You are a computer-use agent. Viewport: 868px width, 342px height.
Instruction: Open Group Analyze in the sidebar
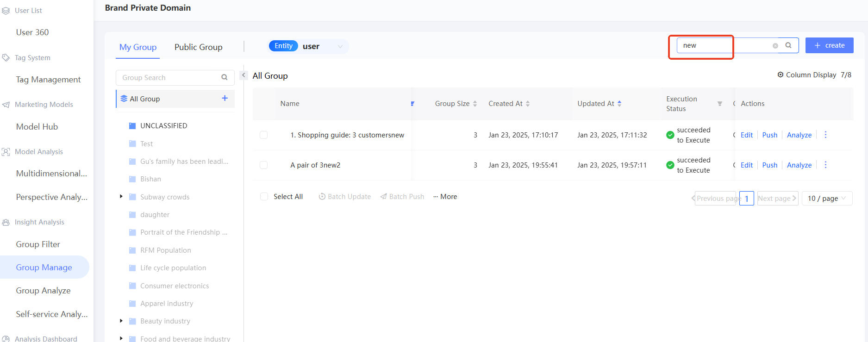(x=44, y=291)
